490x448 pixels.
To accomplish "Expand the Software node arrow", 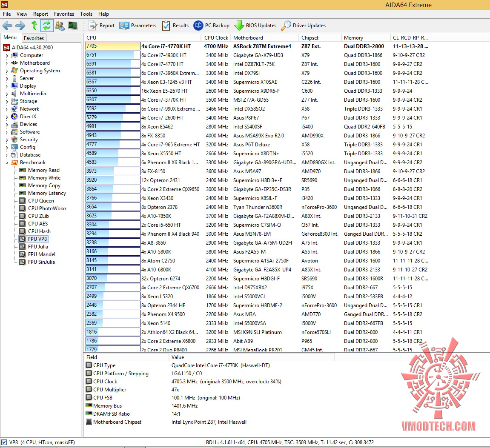I will coord(7,132).
